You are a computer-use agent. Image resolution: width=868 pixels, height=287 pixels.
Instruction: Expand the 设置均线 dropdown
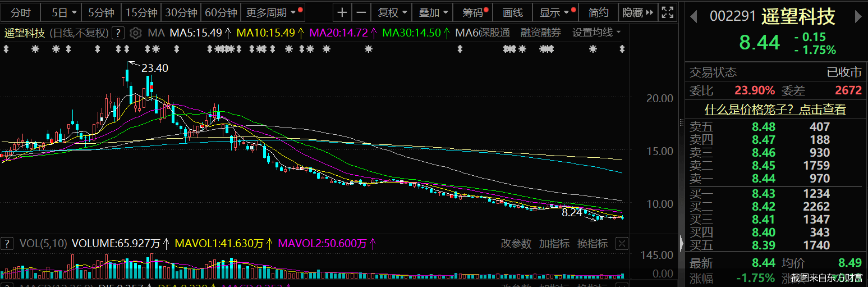click(596, 33)
